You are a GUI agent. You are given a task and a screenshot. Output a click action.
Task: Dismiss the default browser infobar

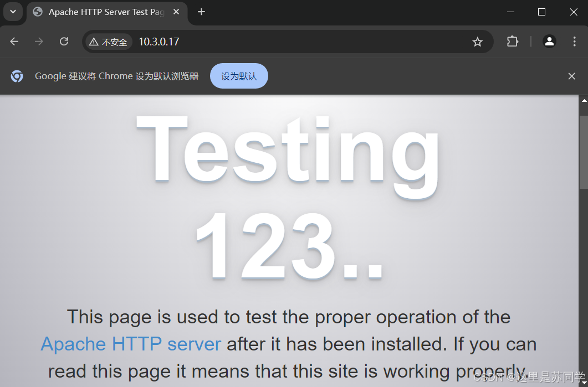tap(571, 76)
